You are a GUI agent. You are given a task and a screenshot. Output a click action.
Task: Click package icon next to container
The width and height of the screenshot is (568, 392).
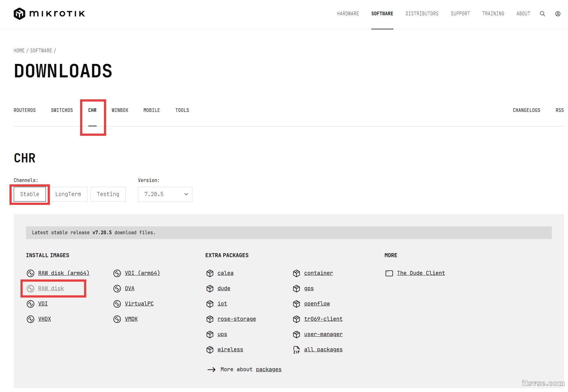click(296, 273)
